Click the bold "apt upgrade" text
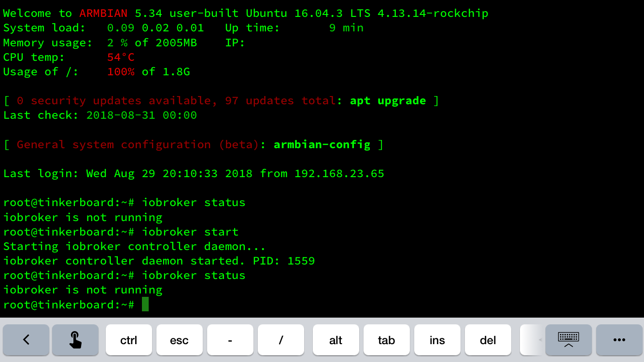 (x=388, y=100)
